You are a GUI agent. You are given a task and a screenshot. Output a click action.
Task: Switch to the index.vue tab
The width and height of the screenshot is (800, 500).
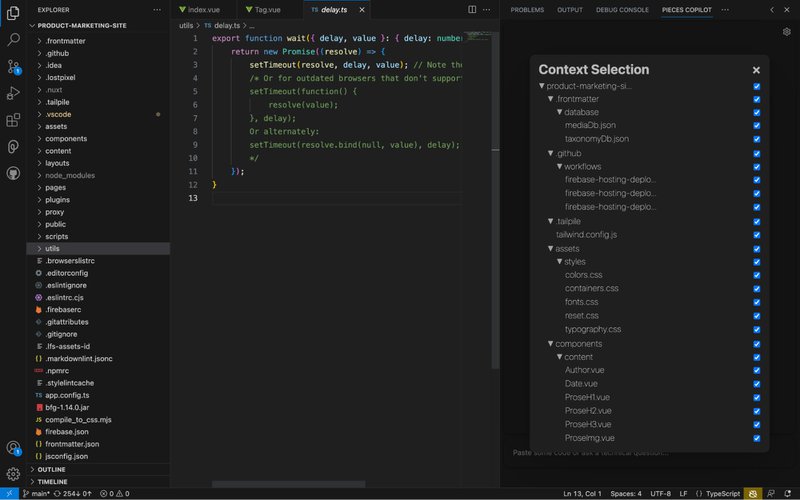click(203, 10)
